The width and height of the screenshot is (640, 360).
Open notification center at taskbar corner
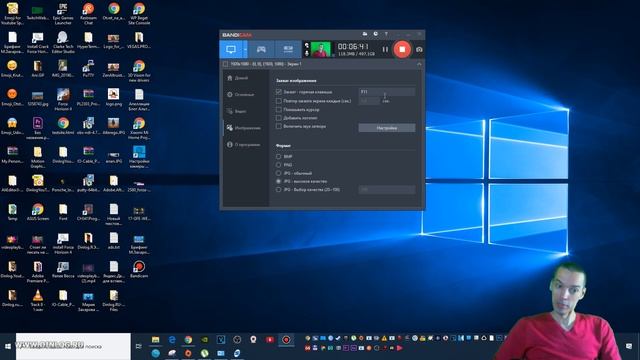pos(629,346)
